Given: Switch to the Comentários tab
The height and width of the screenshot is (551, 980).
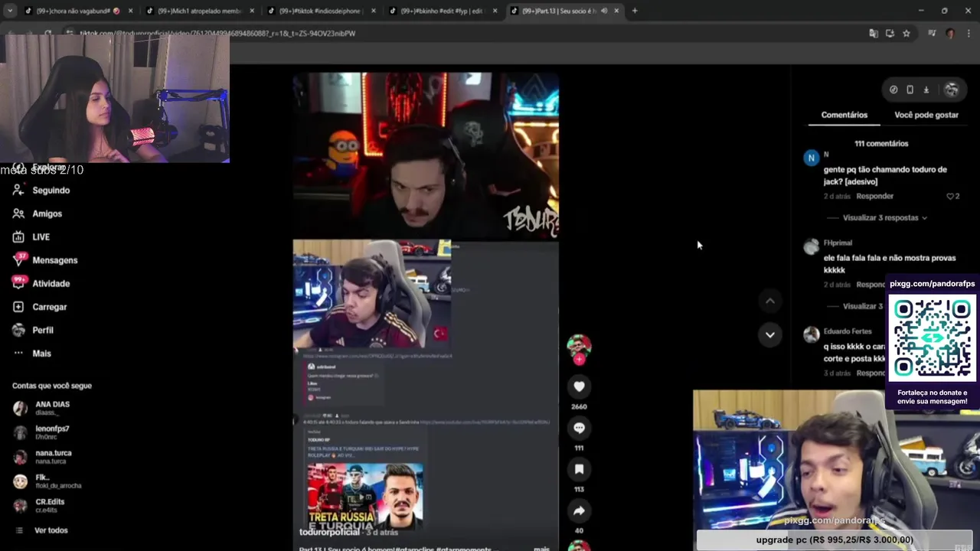Looking at the screenshot, I should point(844,115).
